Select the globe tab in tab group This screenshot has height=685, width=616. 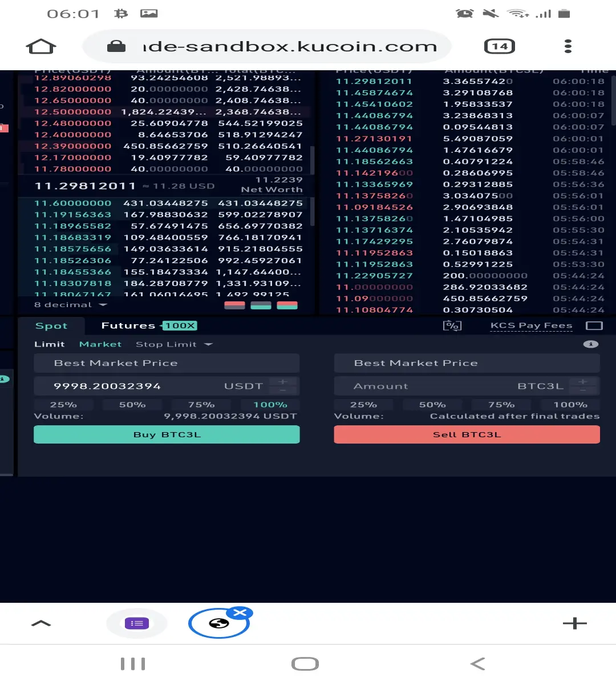(218, 623)
